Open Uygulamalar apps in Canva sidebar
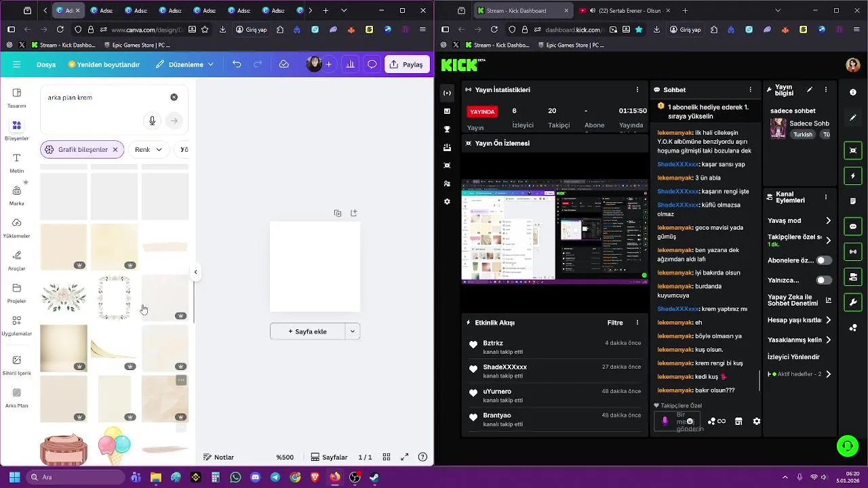The width and height of the screenshot is (868, 488). pyautogui.click(x=17, y=325)
